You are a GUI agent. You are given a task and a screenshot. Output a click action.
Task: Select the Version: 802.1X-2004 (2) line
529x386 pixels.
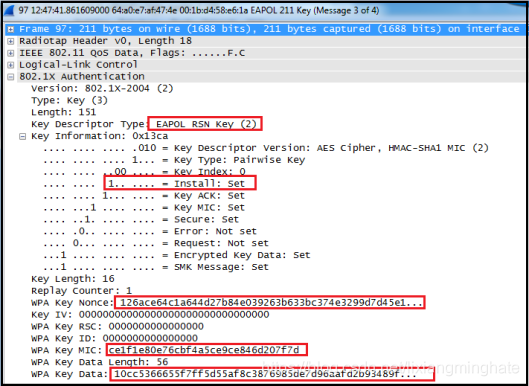coord(102,89)
